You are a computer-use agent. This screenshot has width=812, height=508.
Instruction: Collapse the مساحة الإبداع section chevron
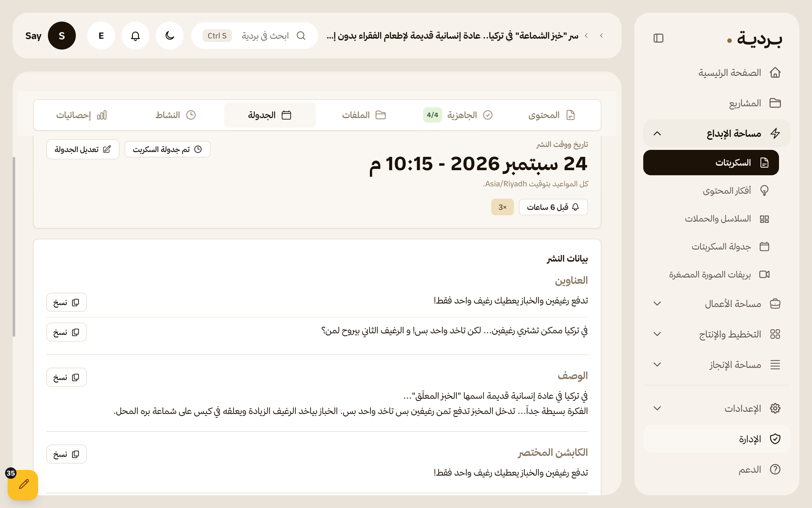tap(657, 133)
